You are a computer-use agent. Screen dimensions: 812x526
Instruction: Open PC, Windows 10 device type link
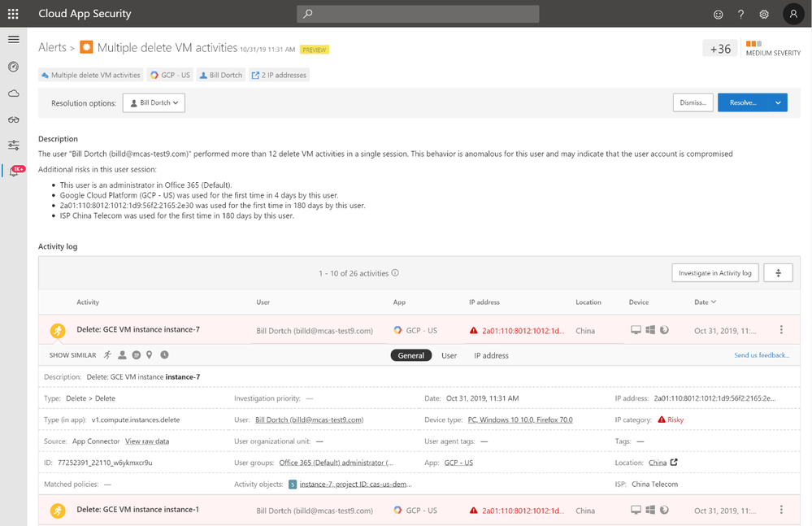pyautogui.click(x=520, y=419)
